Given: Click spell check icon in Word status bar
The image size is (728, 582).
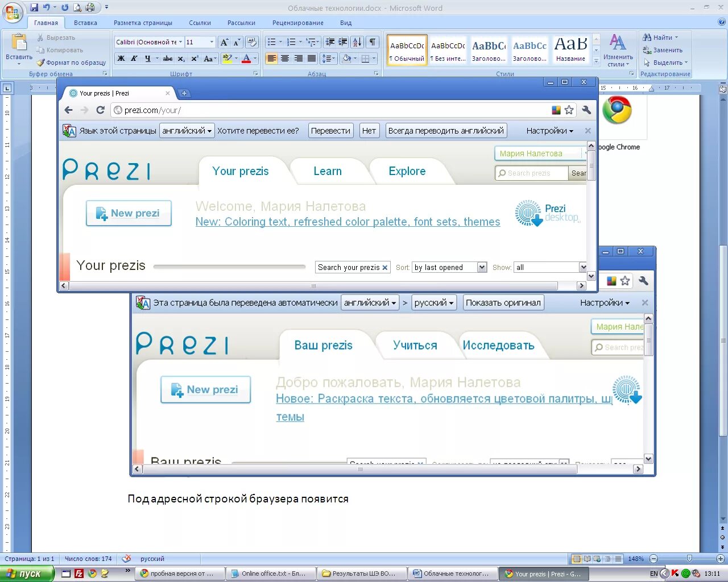Looking at the screenshot, I should tap(126, 559).
